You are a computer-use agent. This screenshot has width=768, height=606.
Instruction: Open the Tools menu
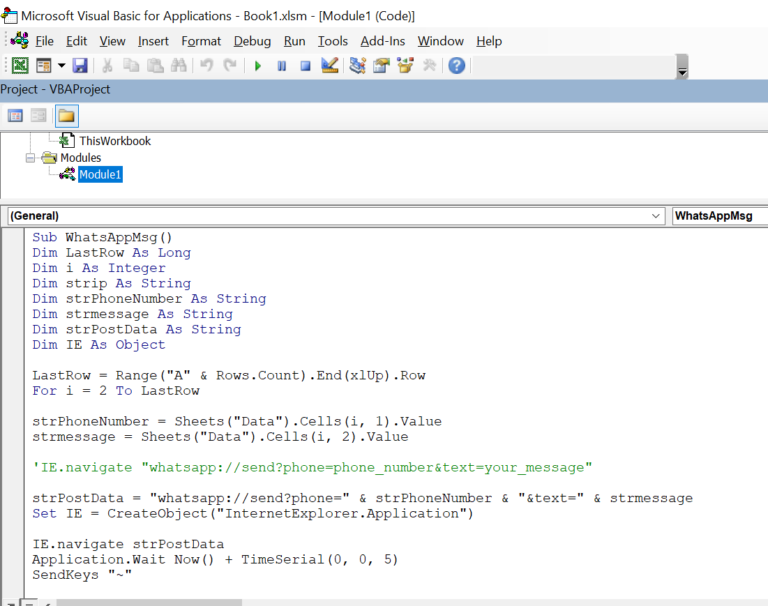(x=333, y=41)
